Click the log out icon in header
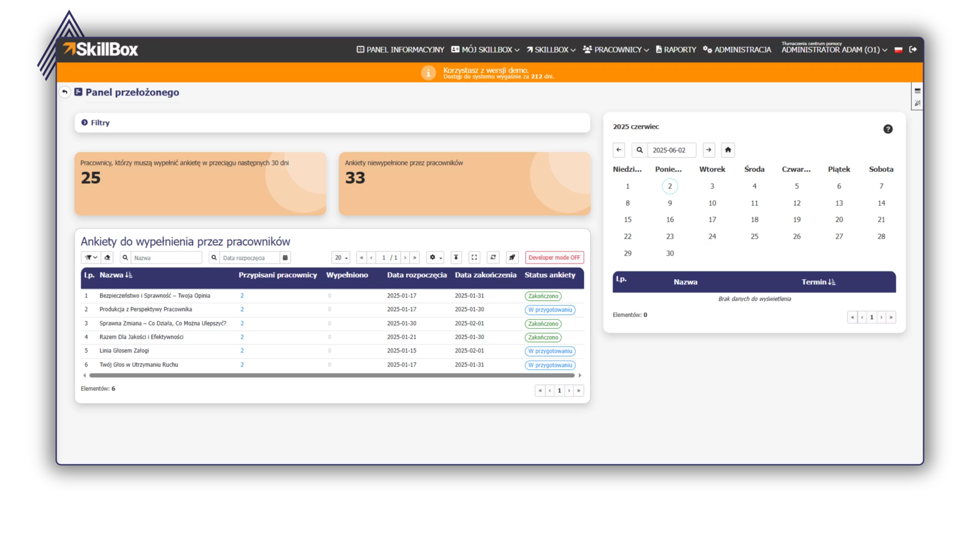The image size is (980, 551). (x=913, y=49)
